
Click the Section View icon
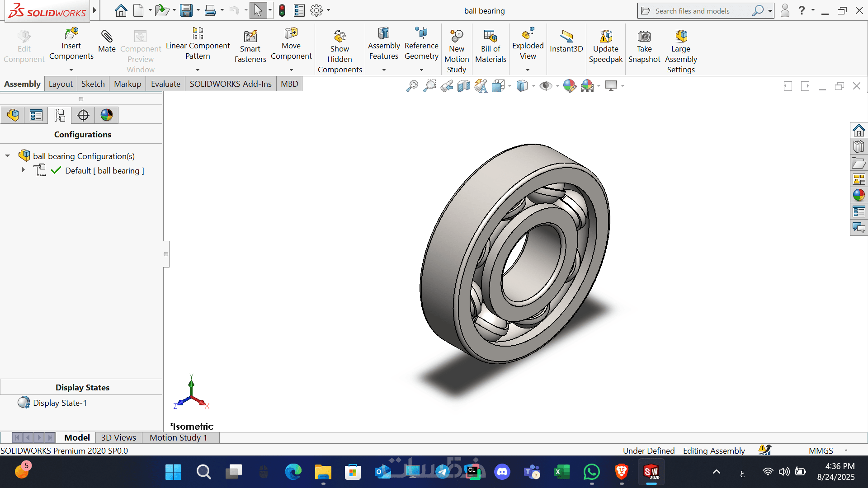coord(463,86)
